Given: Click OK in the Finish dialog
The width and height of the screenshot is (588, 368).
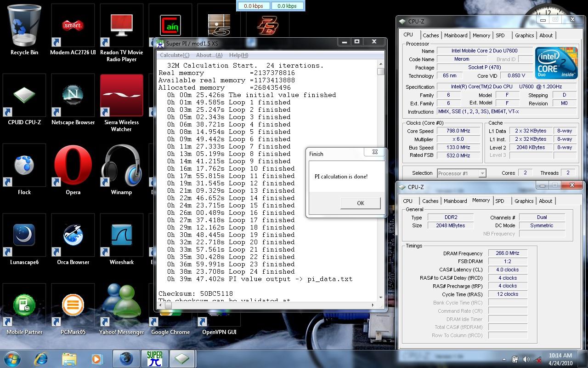Looking at the screenshot, I should tap(361, 203).
